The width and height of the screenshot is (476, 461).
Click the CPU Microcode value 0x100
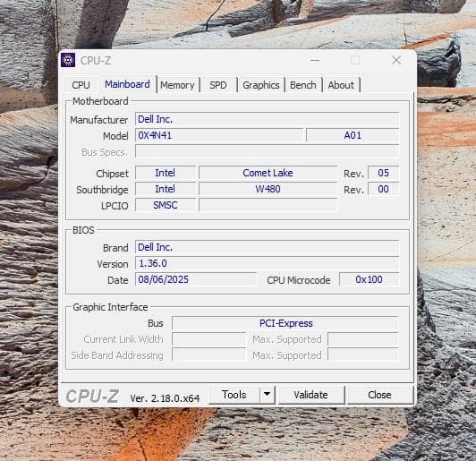[x=370, y=279]
